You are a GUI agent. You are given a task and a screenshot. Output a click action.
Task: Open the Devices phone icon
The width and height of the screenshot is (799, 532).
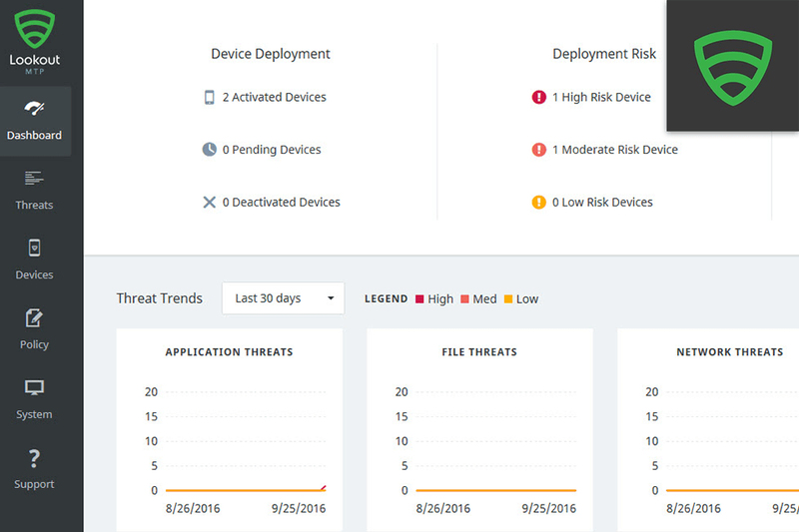[34, 248]
